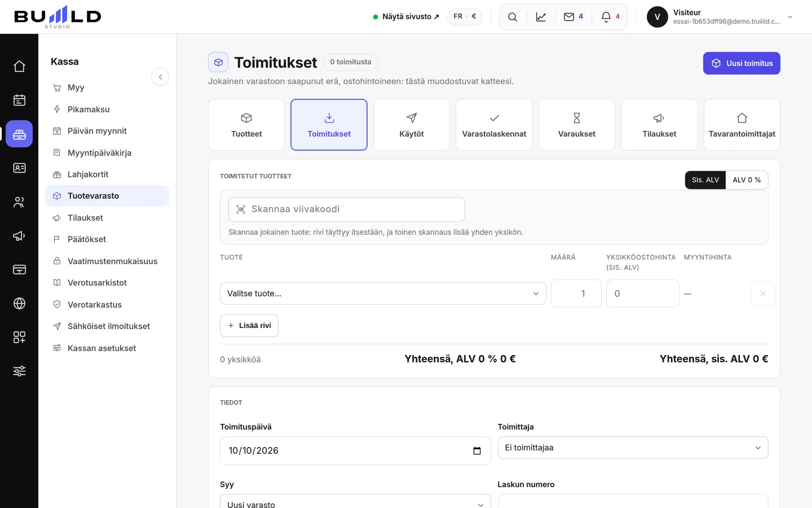Image resolution: width=812 pixels, height=508 pixels.
Task: Open the statistics chart icon
Action: [x=541, y=17]
